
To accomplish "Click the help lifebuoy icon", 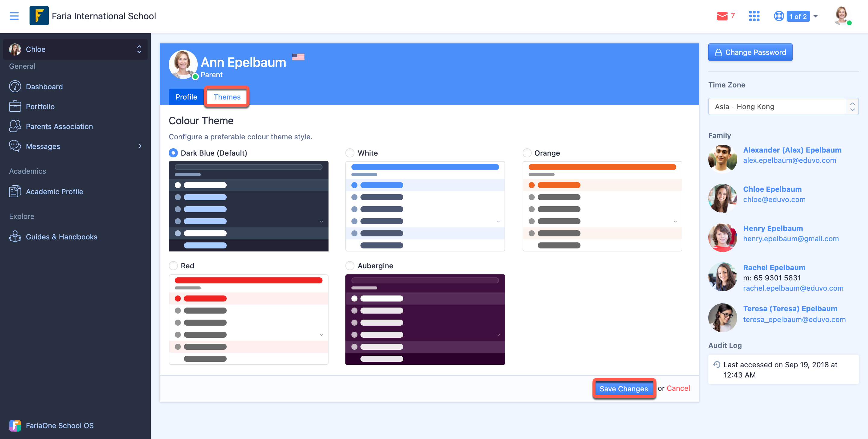I will [779, 16].
